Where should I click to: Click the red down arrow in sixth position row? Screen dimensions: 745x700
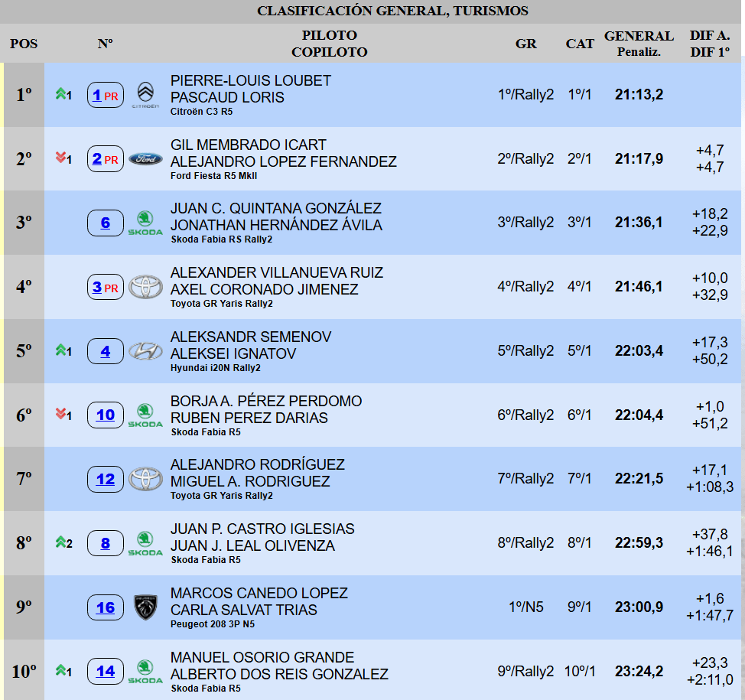click(x=60, y=415)
